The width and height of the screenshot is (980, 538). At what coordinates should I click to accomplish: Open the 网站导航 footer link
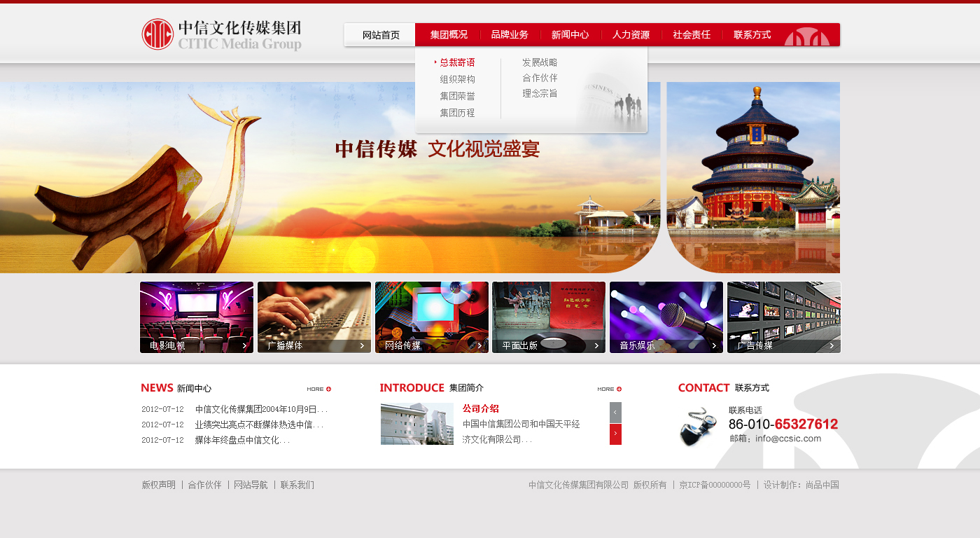pyautogui.click(x=251, y=485)
